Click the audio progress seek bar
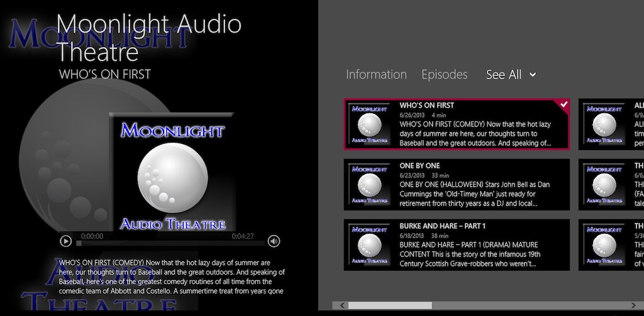The image size is (644, 316). pos(170,243)
